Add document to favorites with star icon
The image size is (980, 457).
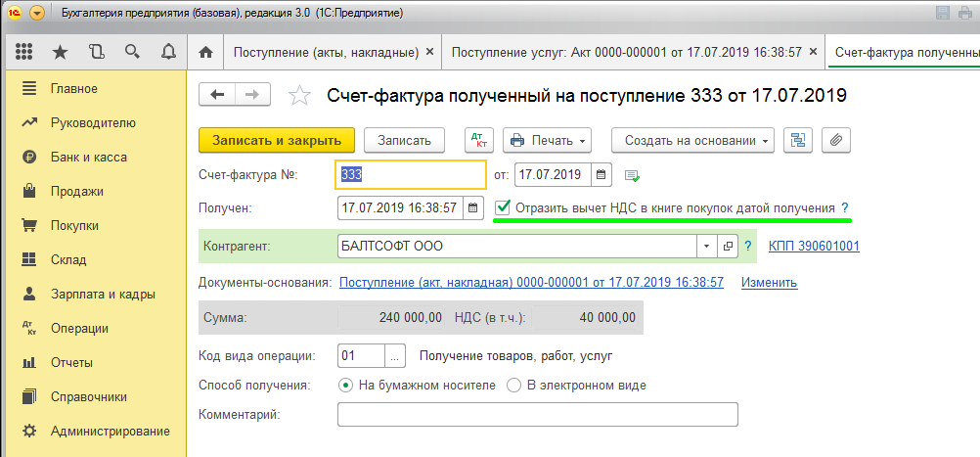(299, 96)
